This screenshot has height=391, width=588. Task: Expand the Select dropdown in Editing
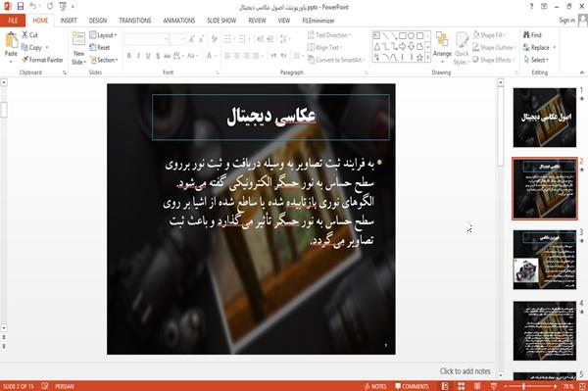pos(536,60)
